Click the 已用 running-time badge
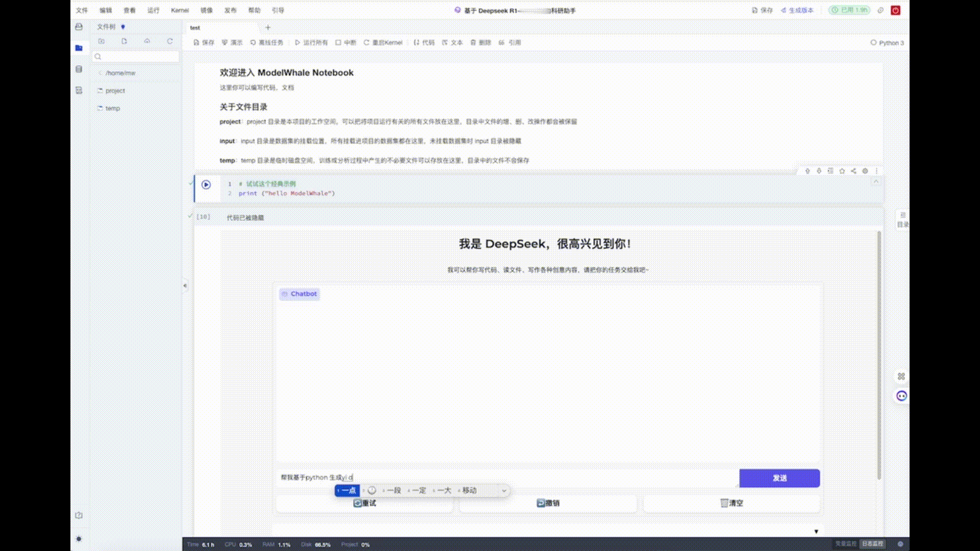Screen dimensions: 980x551 [849, 10]
